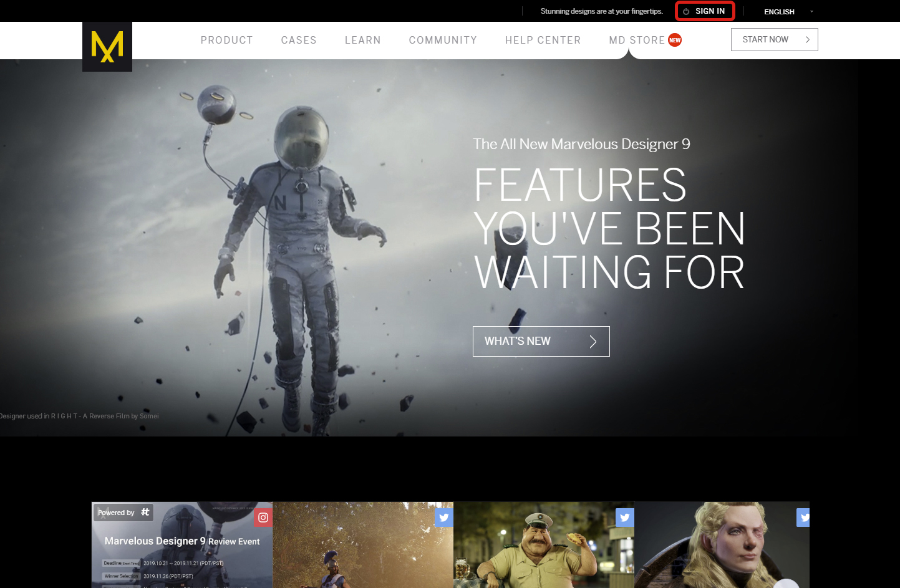Click the language dropdown arrow

(811, 12)
